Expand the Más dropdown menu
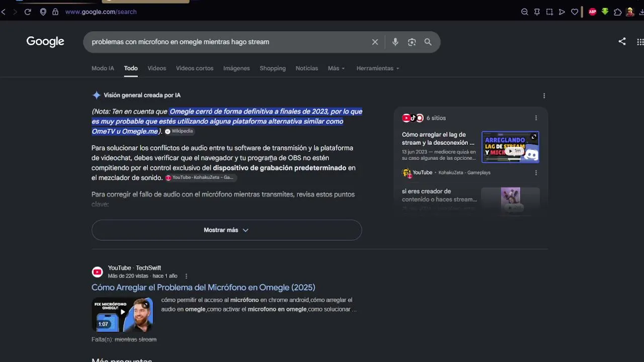This screenshot has height=362, width=644. point(336,68)
